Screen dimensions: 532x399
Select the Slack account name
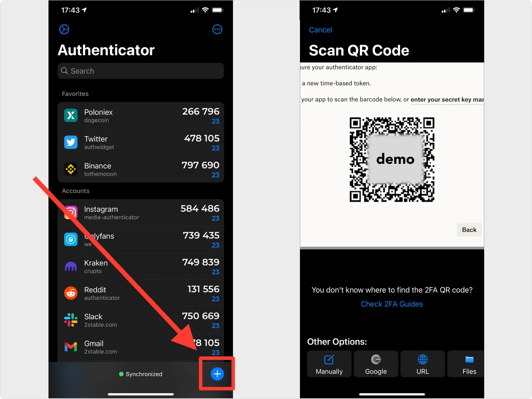pos(93,317)
